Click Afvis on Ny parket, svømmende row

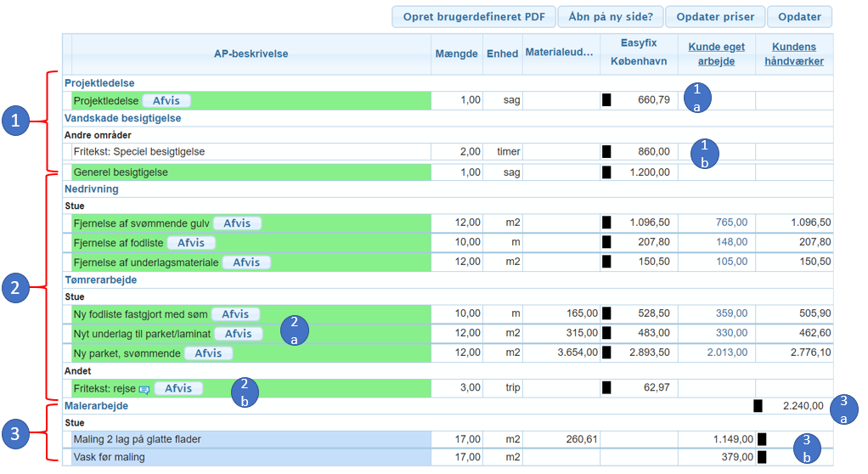click(208, 353)
